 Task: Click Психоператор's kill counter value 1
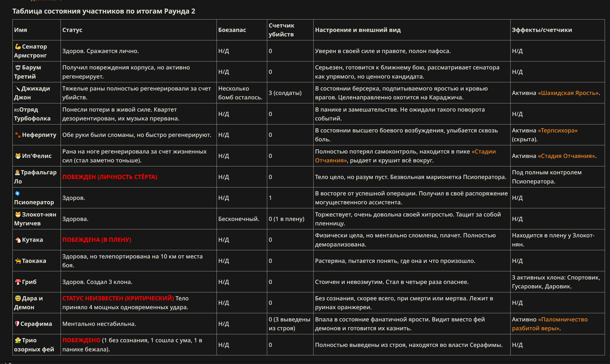pyautogui.click(x=270, y=198)
